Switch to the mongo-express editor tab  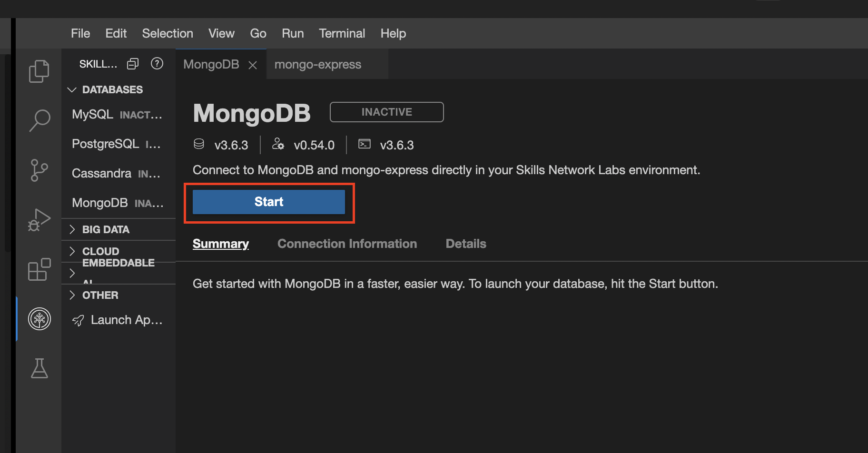pos(327,64)
